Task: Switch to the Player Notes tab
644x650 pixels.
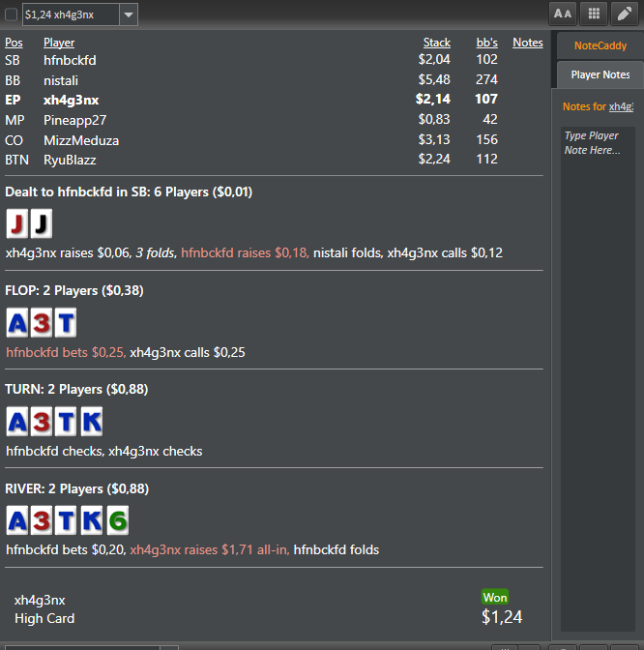Action: tap(600, 74)
